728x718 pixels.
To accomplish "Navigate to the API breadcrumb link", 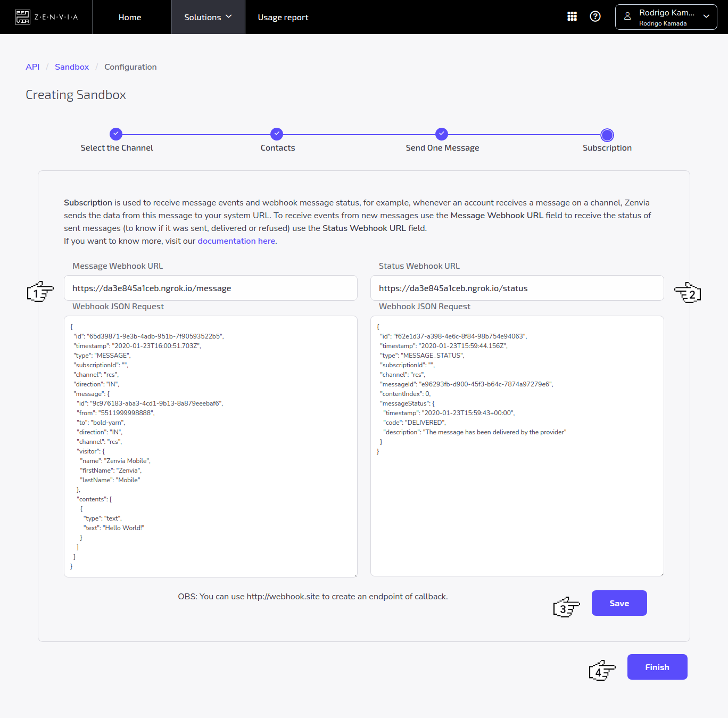I will click(32, 67).
